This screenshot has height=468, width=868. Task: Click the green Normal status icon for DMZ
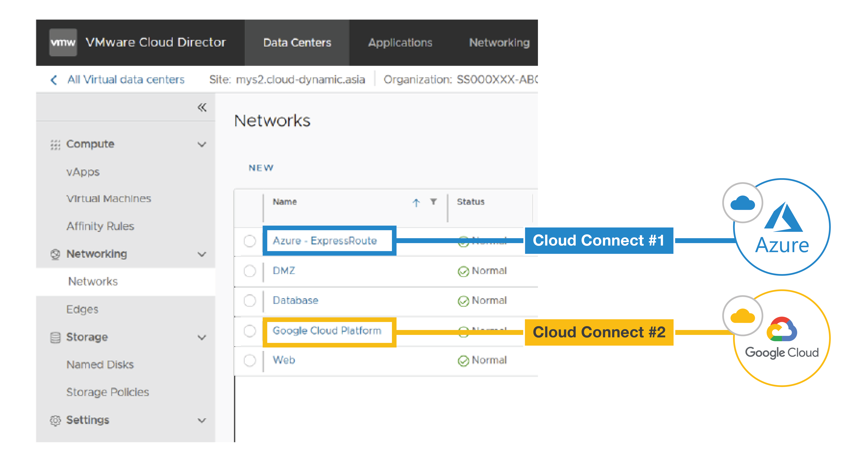click(x=463, y=271)
